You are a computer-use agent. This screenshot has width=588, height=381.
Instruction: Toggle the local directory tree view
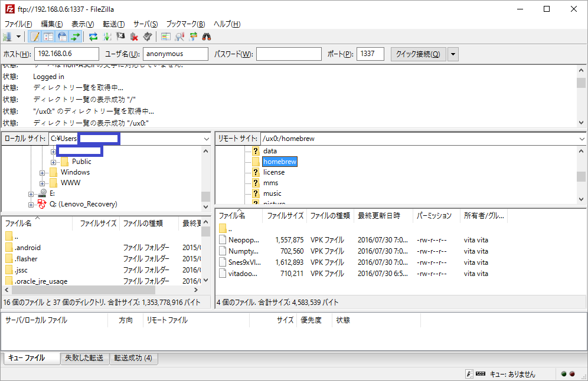coord(48,37)
